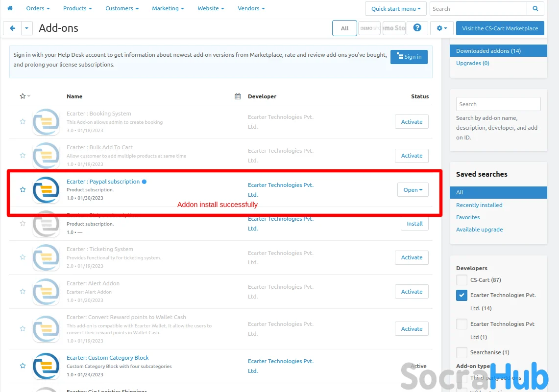Go to the dashboard home icon
The height and width of the screenshot is (392, 559).
pyautogui.click(x=10, y=8)
